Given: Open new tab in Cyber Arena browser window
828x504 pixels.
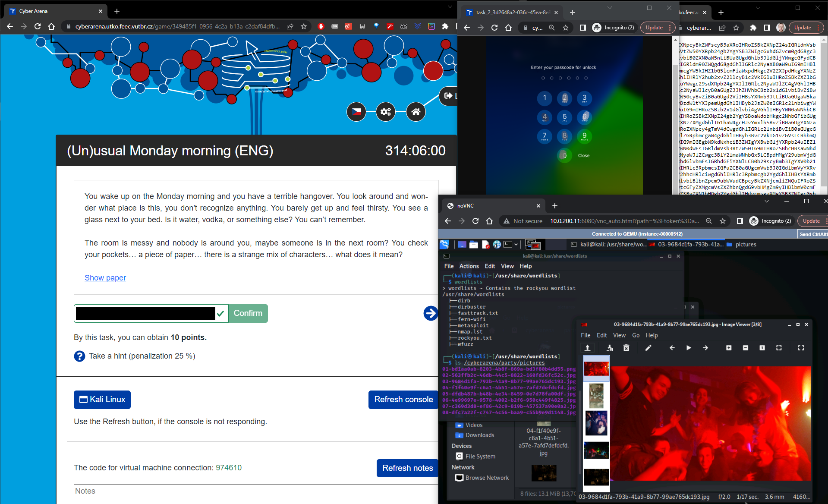Looking at the screenshot, I should coord(117,11).
